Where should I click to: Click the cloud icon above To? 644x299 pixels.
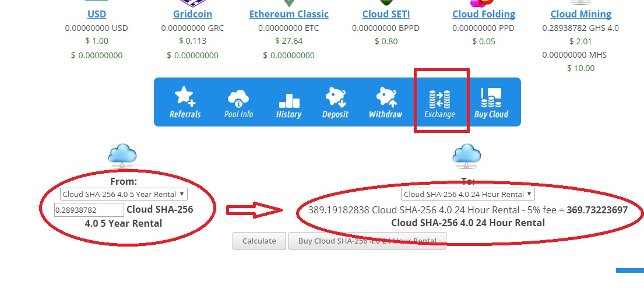pyautogui.click(x=467, y=156)
